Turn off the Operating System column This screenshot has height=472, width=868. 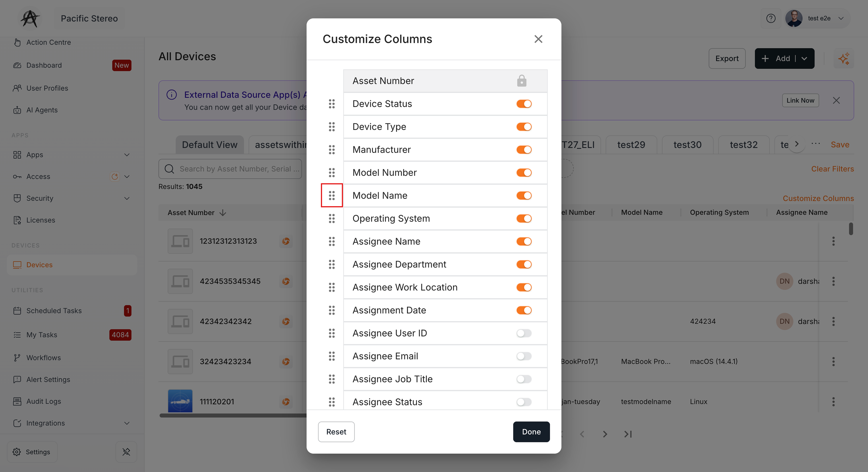[x=524, y=219]
